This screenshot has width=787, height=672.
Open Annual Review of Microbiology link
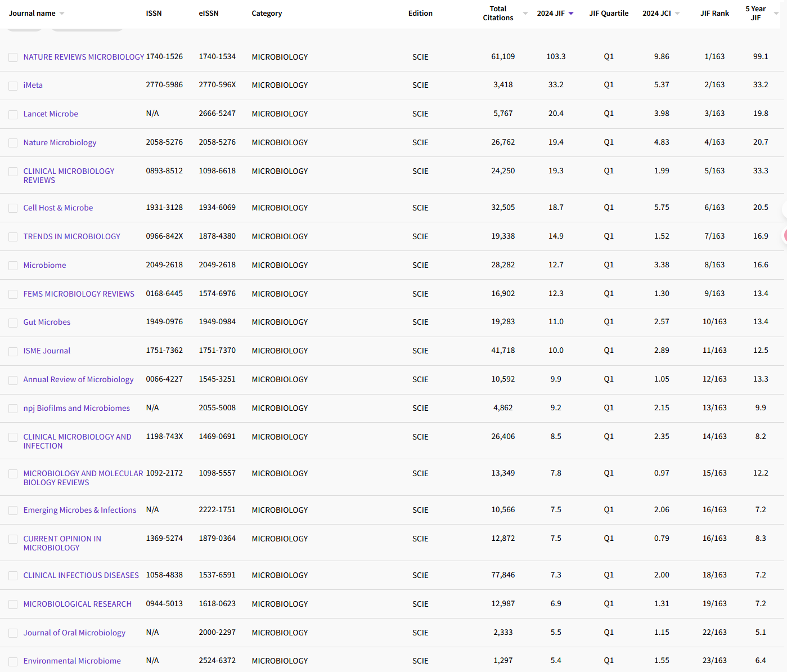(78, 379)
